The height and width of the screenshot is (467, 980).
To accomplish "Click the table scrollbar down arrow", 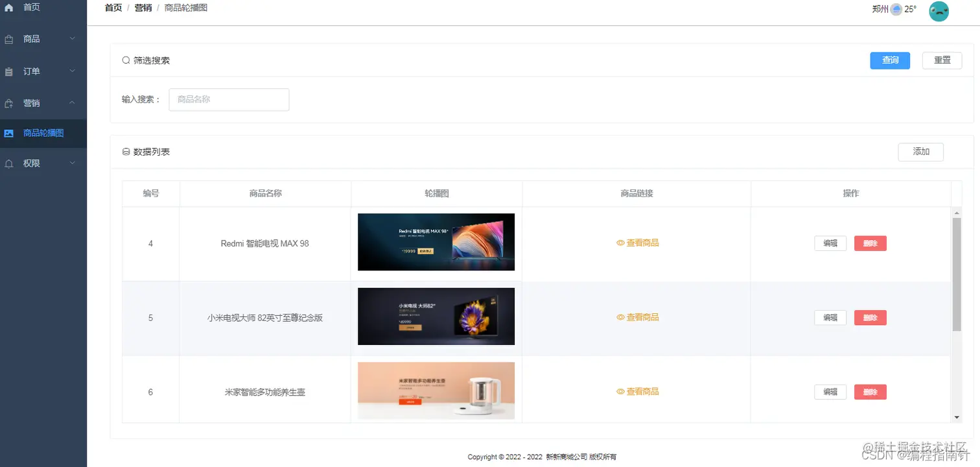I will pyautogui.click(x=957, y=417).
